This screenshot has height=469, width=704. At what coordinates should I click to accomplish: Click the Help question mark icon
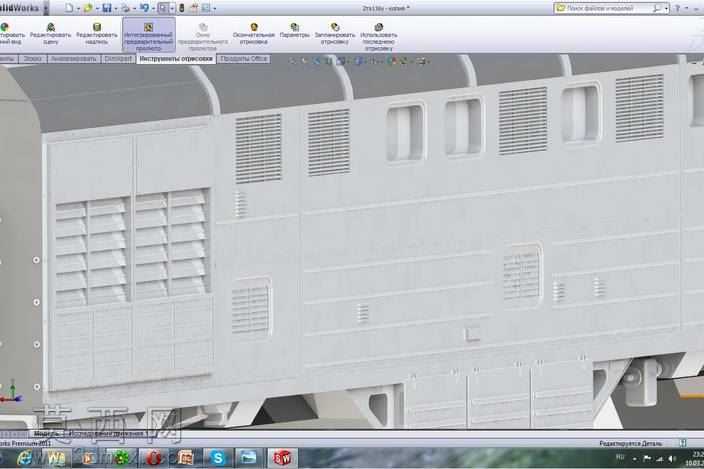678,8
